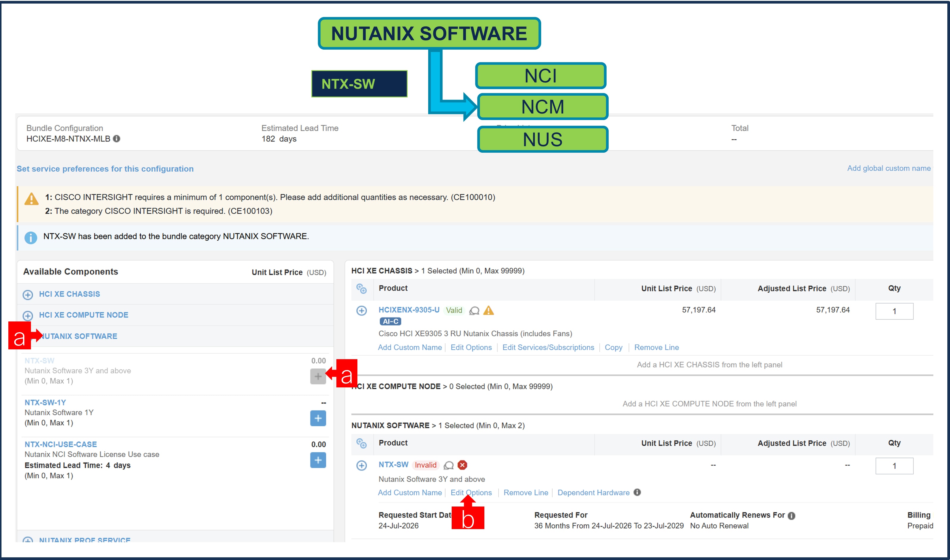Add NTX-SW-1Y with its plus button
The height and width of the screenshot is (560, 950).
[x=318, y=418]
